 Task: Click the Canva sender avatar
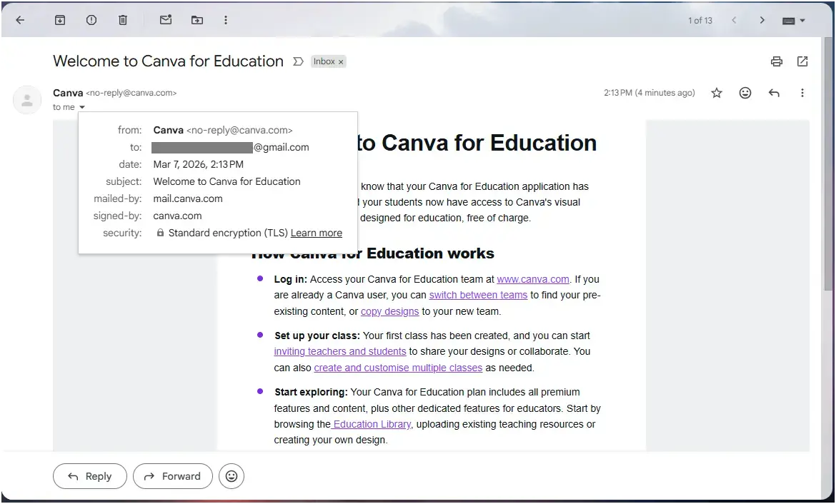coord(27,100)
